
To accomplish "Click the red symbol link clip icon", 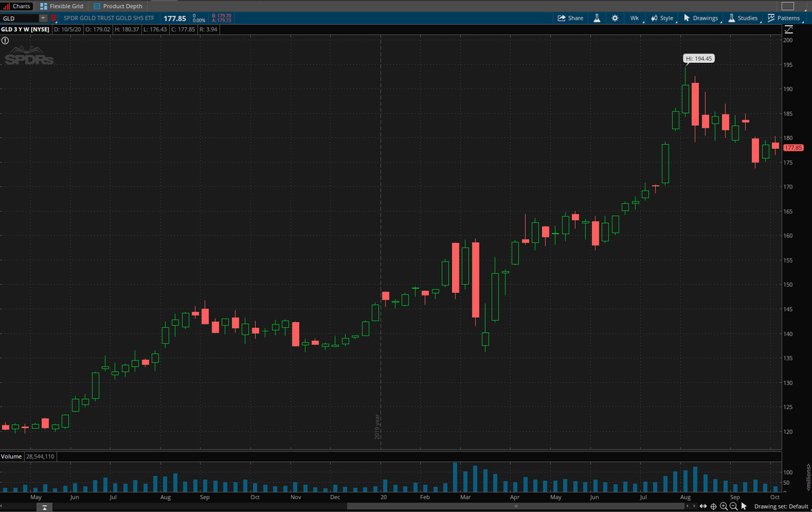I will pyautogui.click(x=54, y=18).
